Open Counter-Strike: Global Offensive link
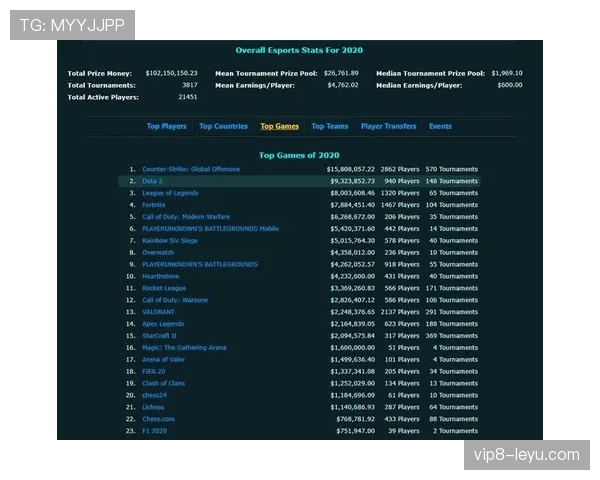This screenshot has height=480, width=600. point(191,169)
